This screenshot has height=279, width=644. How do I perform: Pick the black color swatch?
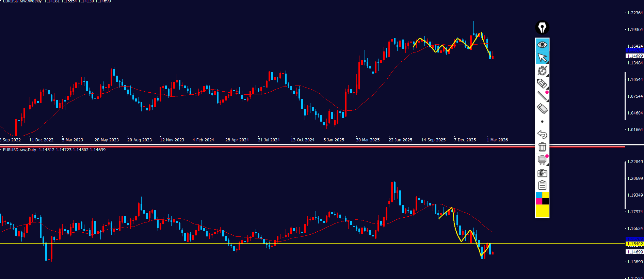[x=545, y=201]
